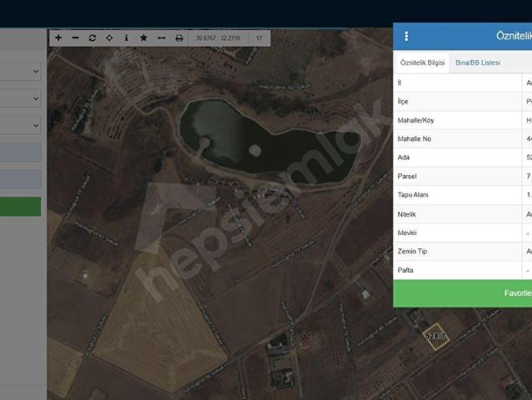Select the 'Mahalle/Köy' row label
This screenshot has height=400, width=532.
pos(415,120)
